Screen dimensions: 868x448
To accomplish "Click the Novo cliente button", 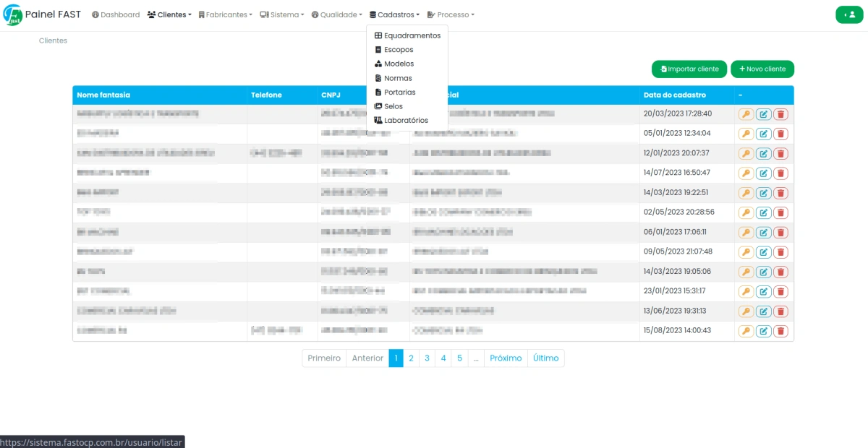I will point(762,69).
